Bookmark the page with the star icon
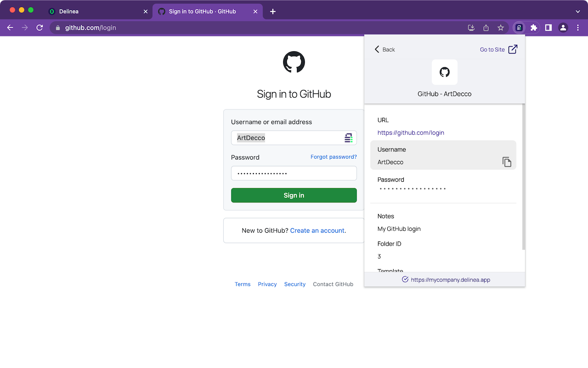The height and width of the screenshot is (368, 588). (500, 28)
